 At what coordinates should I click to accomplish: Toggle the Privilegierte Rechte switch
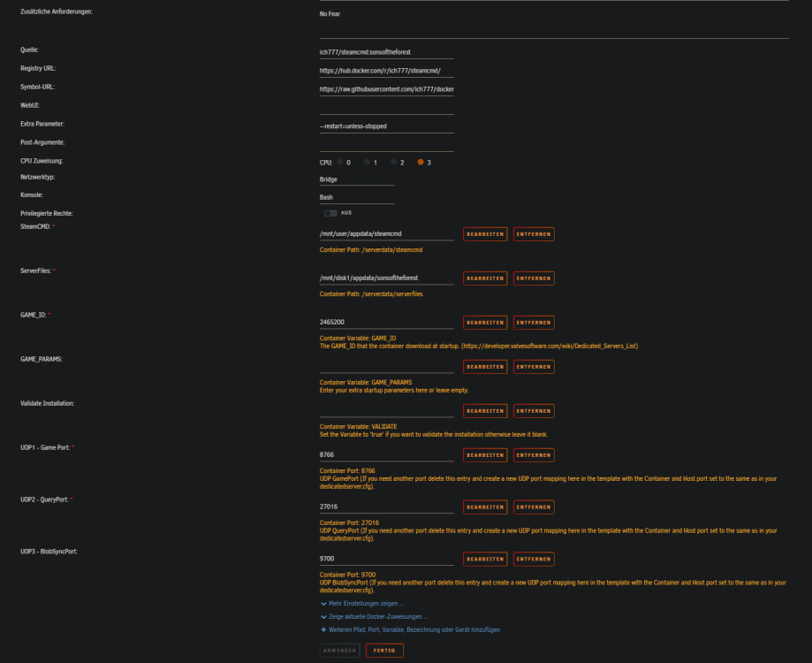330,213
